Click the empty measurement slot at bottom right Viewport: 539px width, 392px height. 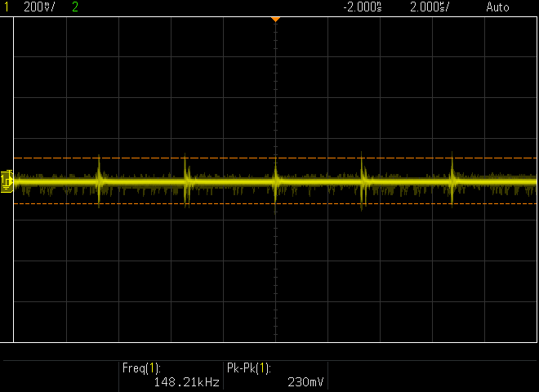433,375
